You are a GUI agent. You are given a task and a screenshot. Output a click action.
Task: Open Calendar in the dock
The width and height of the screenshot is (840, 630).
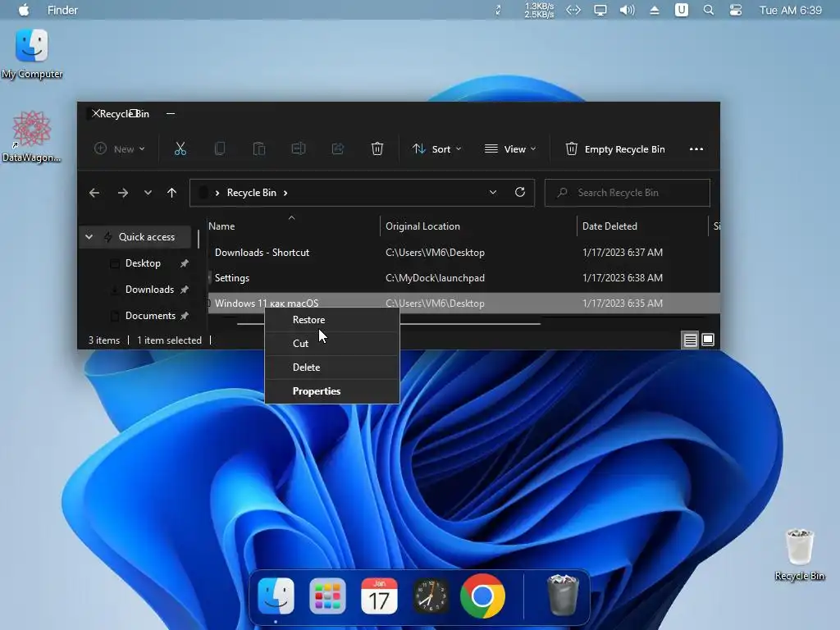coord(379,596)
